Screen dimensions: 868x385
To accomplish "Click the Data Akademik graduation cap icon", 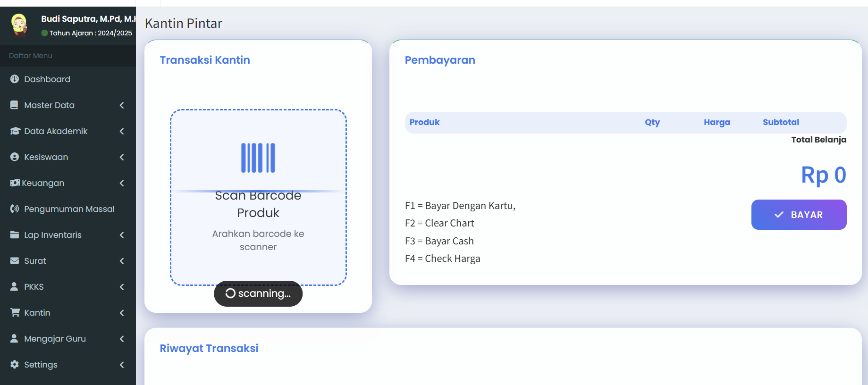I will point(15,131).
